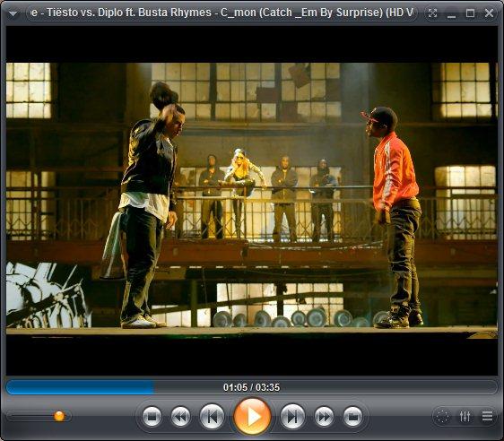Stop the video playback
504x441 pixels.
point(152,417)
